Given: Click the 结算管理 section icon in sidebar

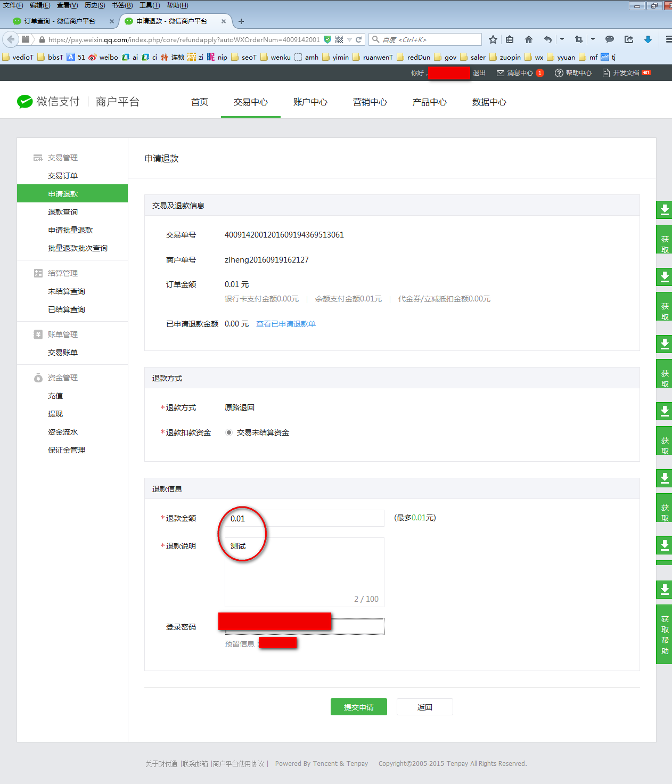Looking at the screenshot, I should pos(38,273).
